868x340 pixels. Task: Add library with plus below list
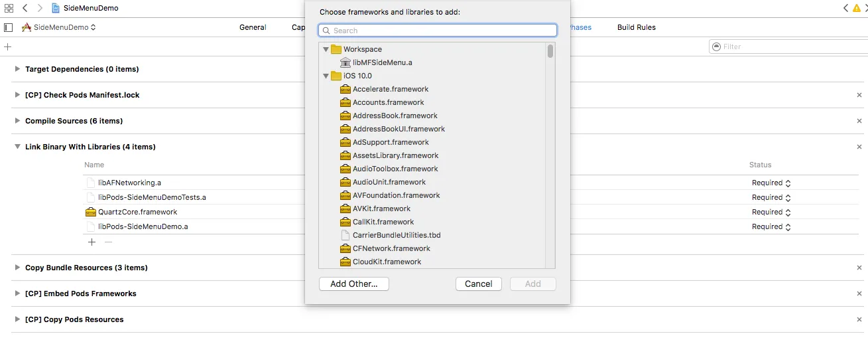[92, 242]
